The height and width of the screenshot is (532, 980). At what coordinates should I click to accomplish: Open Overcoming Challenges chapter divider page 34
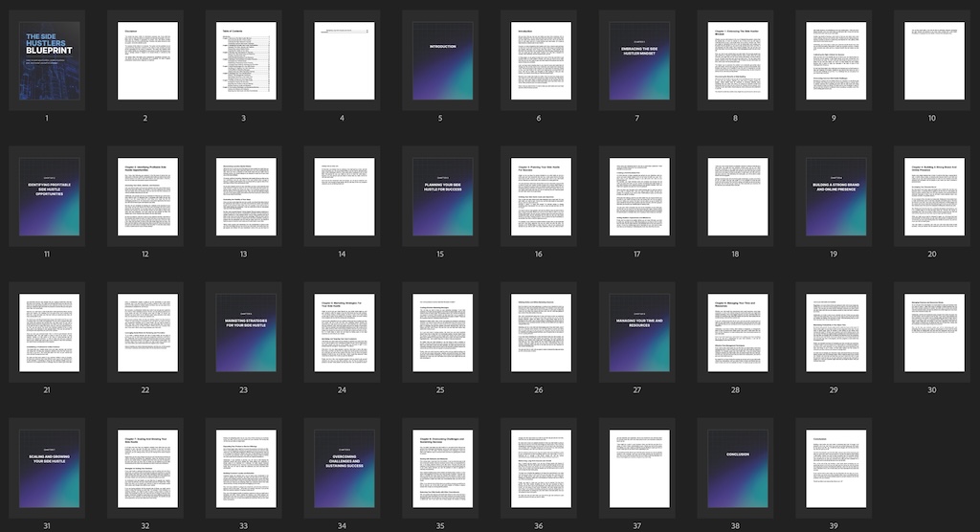click(x=345, y=468)
